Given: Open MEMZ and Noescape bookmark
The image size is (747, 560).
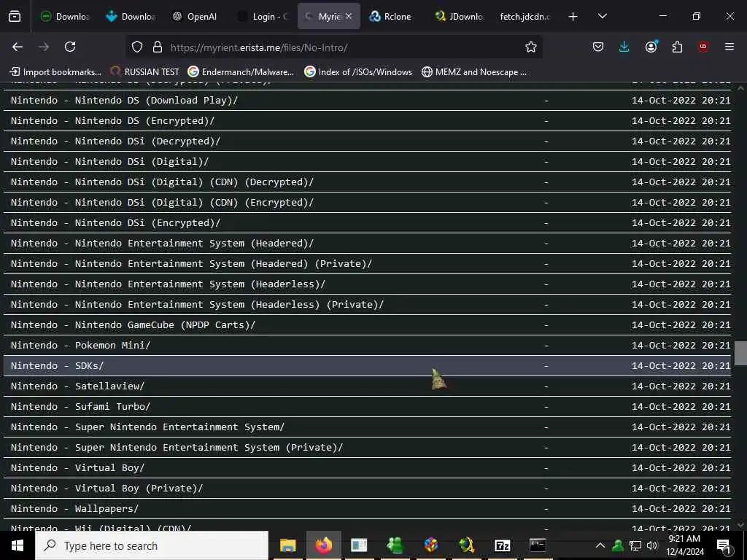Looking at the screenshot, I should (x=474, y=72).
